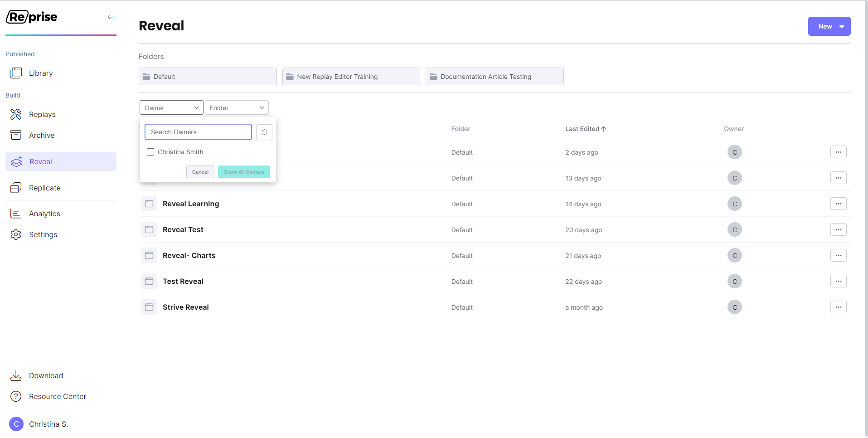Navigate to Analytics
The height and width of the screenshot is (438, 868).
pos(44,214)
